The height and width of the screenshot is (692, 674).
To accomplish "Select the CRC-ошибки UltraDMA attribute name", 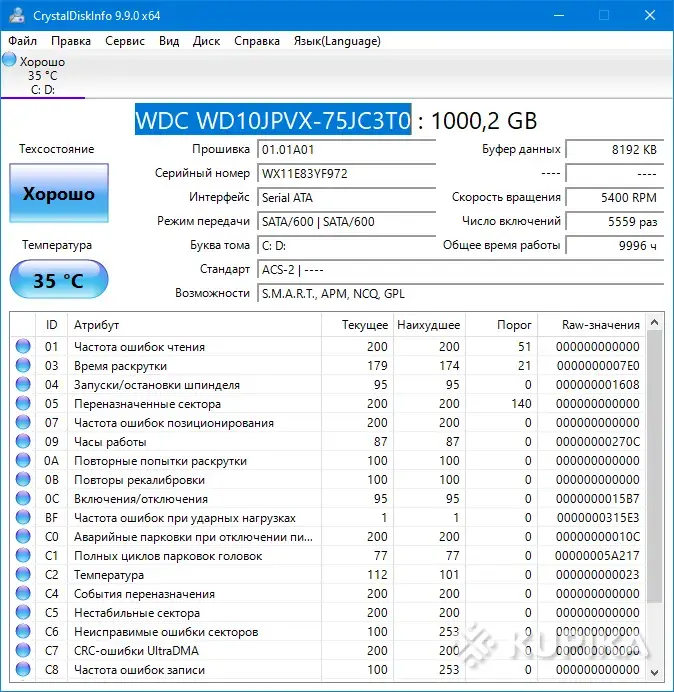I will [136, 651].
